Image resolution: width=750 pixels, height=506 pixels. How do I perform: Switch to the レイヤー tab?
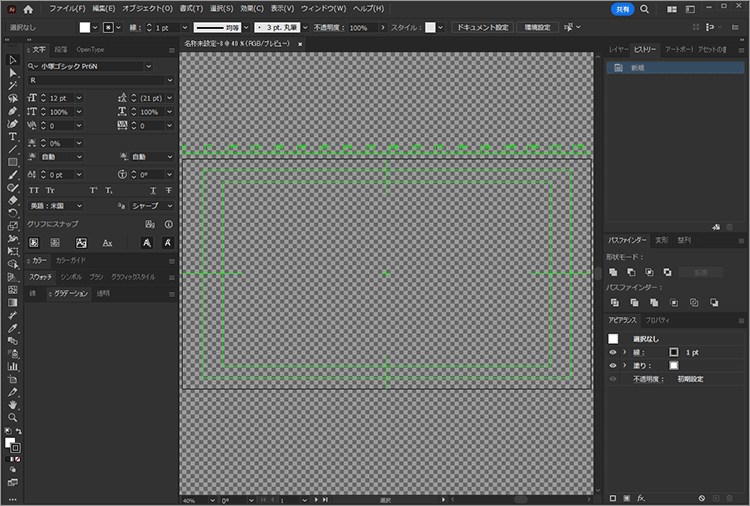coord(618,48)
